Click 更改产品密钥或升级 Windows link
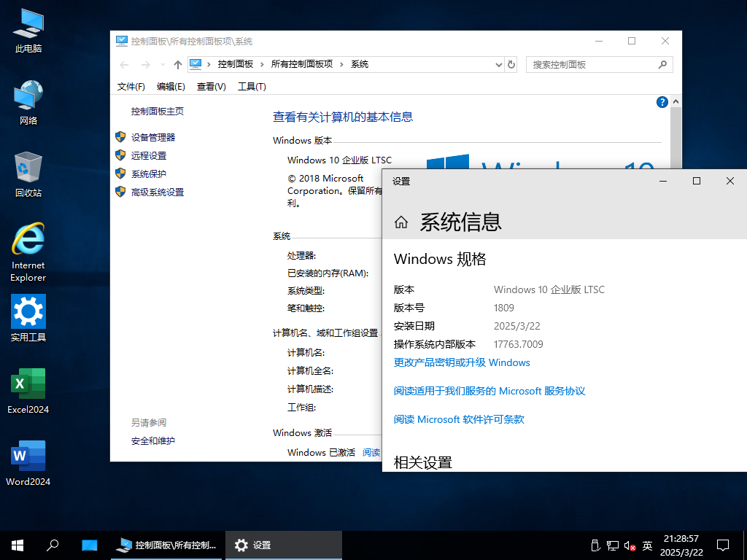 pos(462,362)
